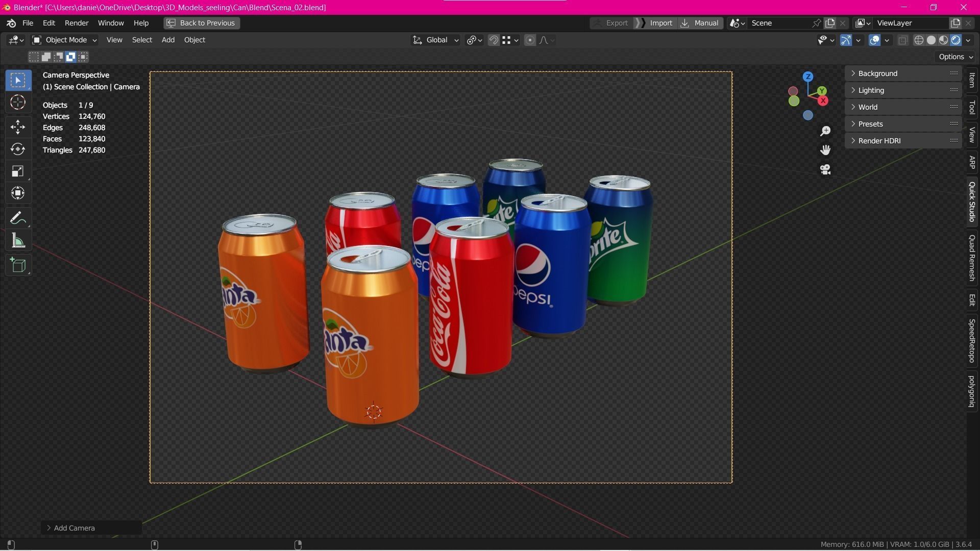This screenshot has height=551, width=980.
Task: Open the Object Mode dropdown
Action: [64, 40]
